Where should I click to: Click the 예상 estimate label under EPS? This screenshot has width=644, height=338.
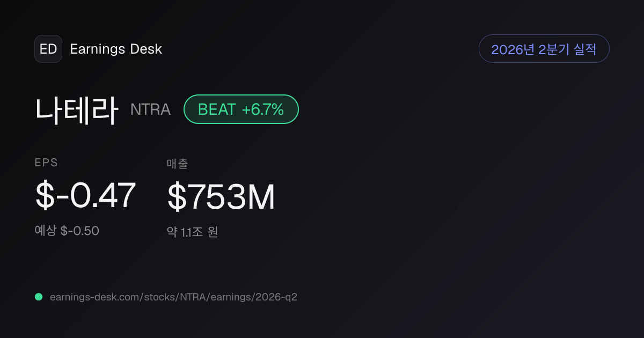[46, 231]
